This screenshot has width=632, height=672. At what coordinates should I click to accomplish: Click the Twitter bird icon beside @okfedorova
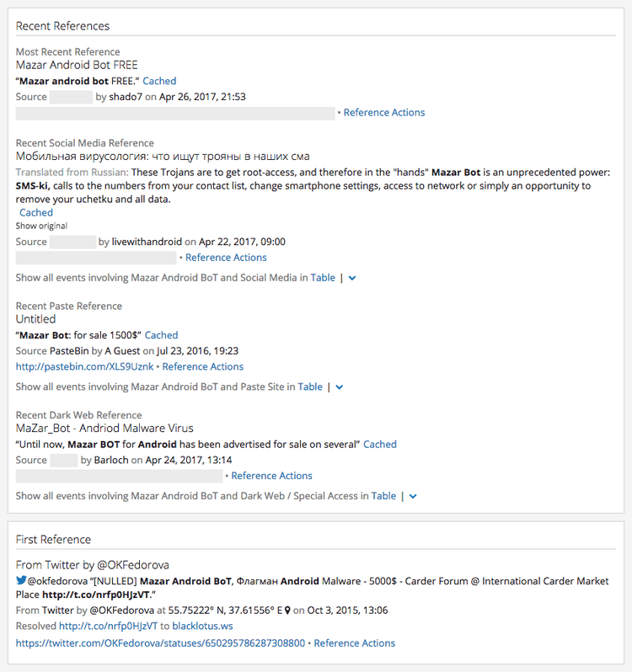21,581
